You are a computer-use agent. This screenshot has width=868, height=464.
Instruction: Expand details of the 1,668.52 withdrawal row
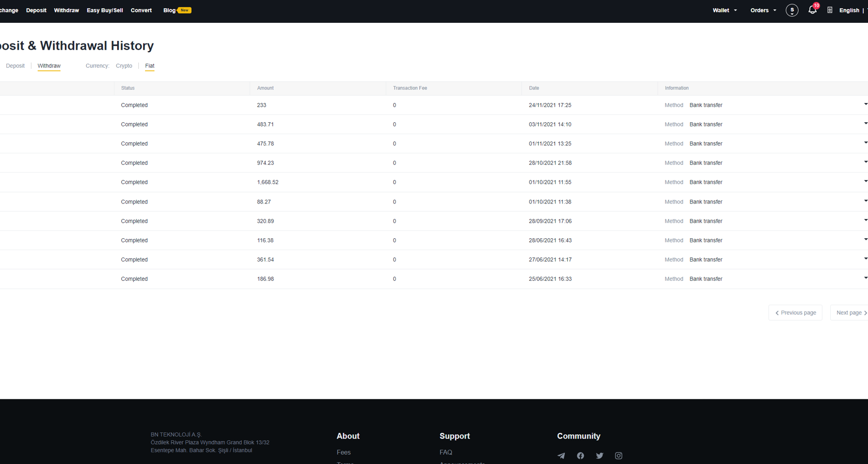click(x=865, y=182)
